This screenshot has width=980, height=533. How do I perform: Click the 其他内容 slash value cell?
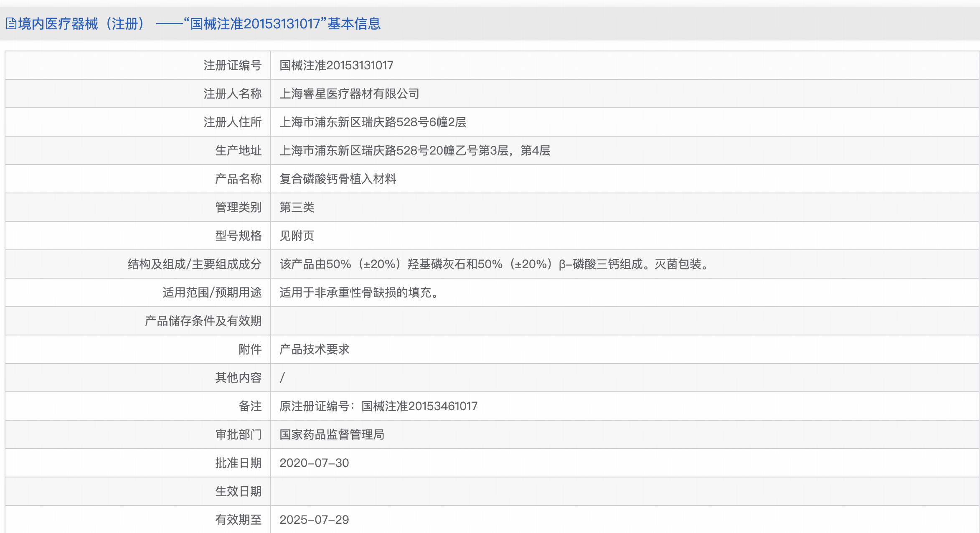282,378
